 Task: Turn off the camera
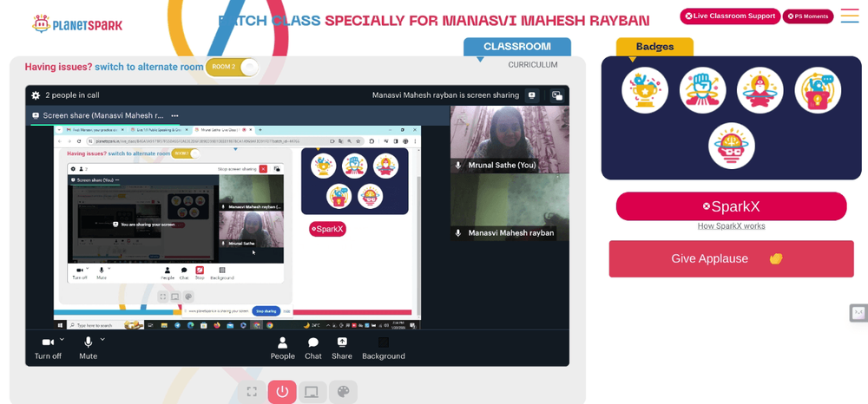(x=48, y=349)
